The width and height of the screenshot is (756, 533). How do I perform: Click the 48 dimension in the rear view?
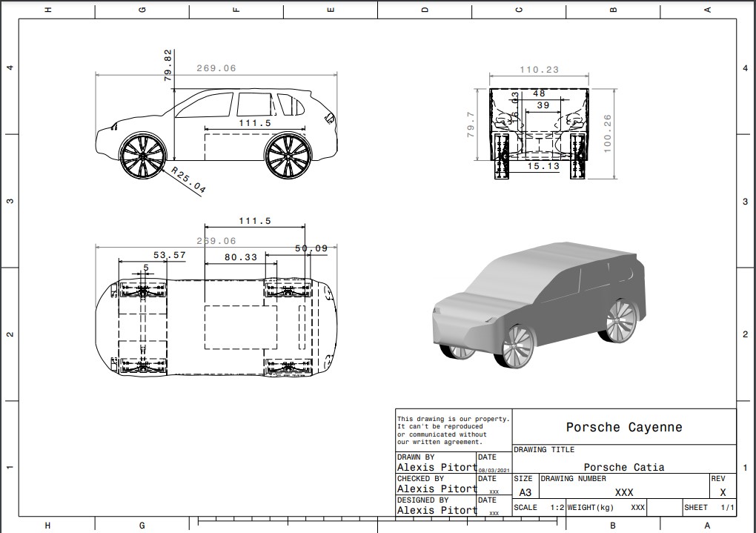539,93
